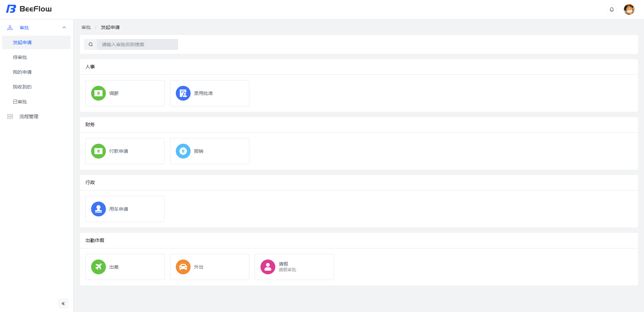Click the 审批 breadcrumb link
Screen dimensions: 644x312
[x=86, y=27]
